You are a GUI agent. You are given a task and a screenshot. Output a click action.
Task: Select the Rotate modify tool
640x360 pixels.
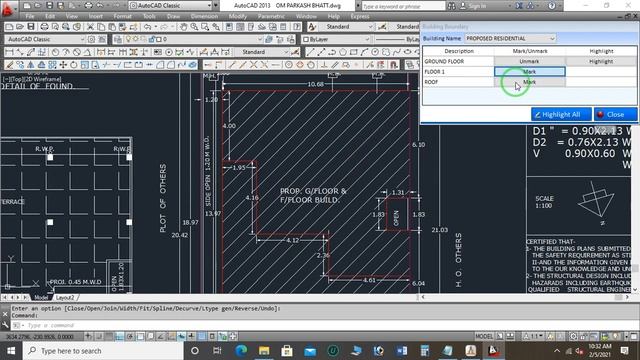pyautogui.click(x=73, y=65)
